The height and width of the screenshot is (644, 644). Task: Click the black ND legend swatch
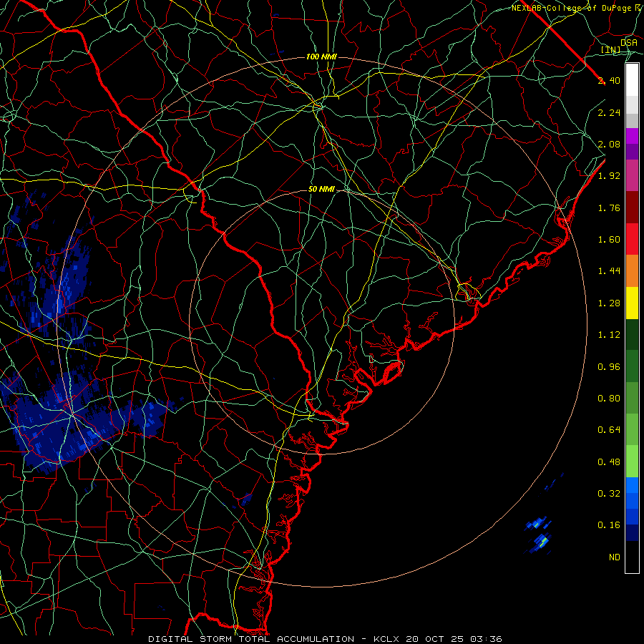(x=632, y=557)
